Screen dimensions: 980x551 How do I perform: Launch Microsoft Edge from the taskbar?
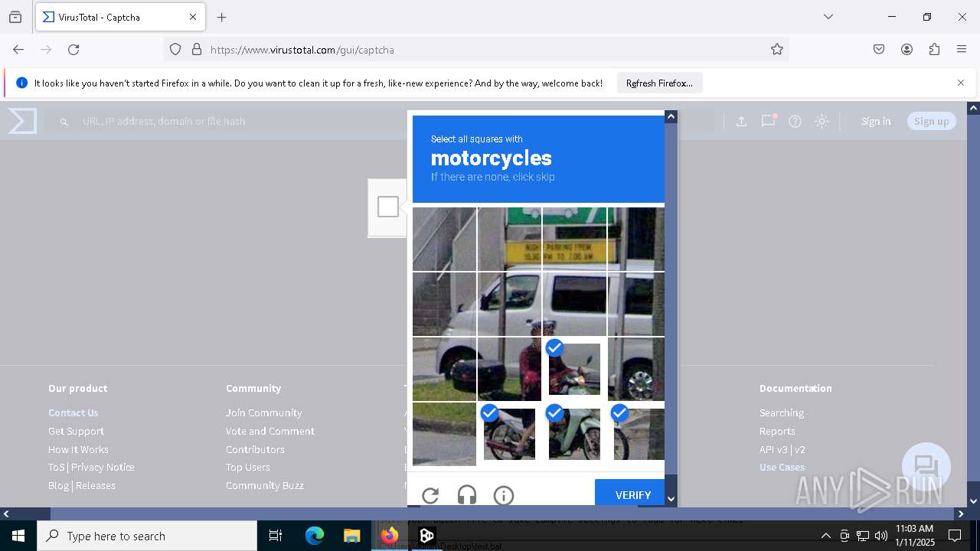[x=315, y=536]
